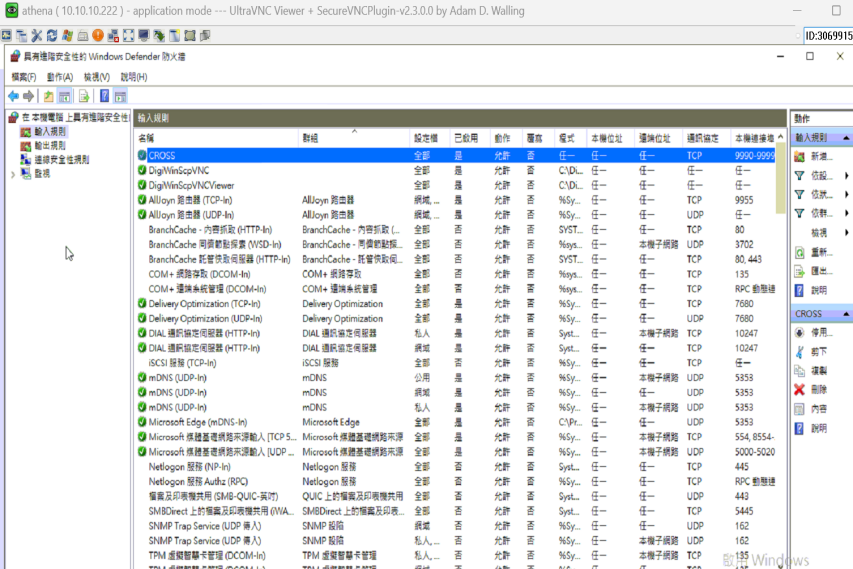
Task: Open UltraVNC connection options (wrench and screwdriver icon)
Action: 36,36
